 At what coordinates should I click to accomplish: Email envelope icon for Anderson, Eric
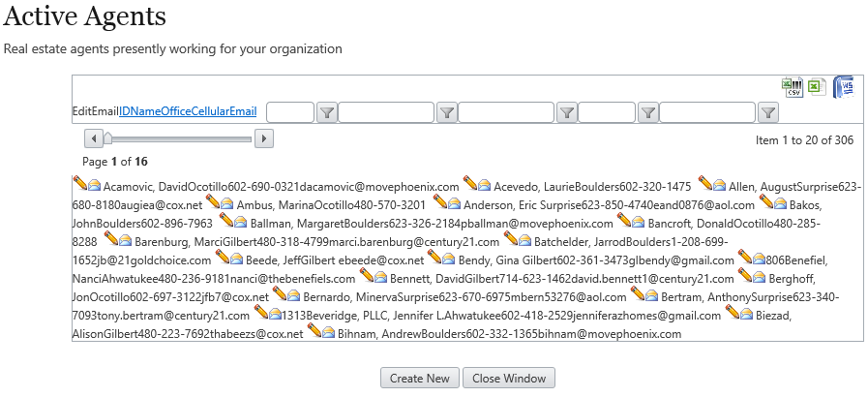pos(454,203)
